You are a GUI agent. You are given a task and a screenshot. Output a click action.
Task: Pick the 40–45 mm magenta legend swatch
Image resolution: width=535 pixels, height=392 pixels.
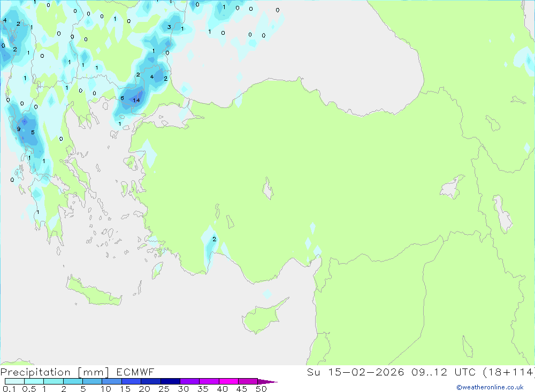tap(228, 381)
